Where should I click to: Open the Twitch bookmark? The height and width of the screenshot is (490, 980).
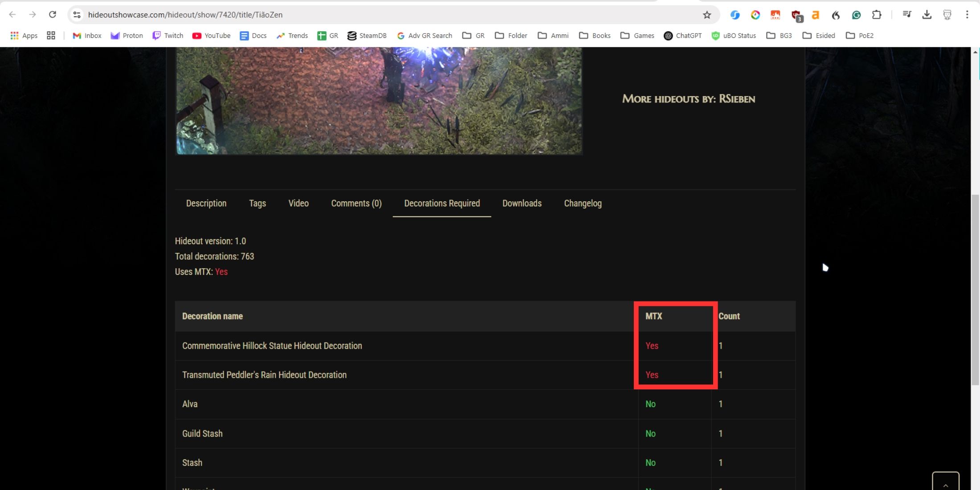pyautogui.click(x=168, y=36)
